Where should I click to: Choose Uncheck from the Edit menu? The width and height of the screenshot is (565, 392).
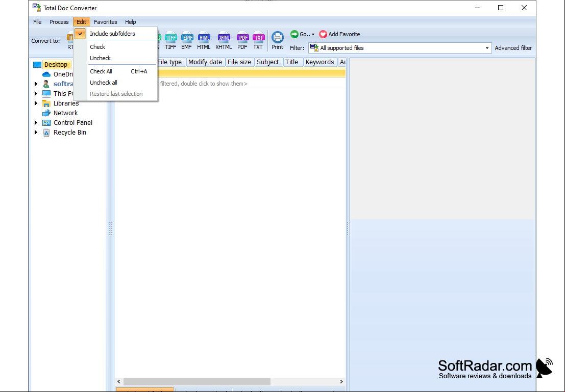click(115, 58)
